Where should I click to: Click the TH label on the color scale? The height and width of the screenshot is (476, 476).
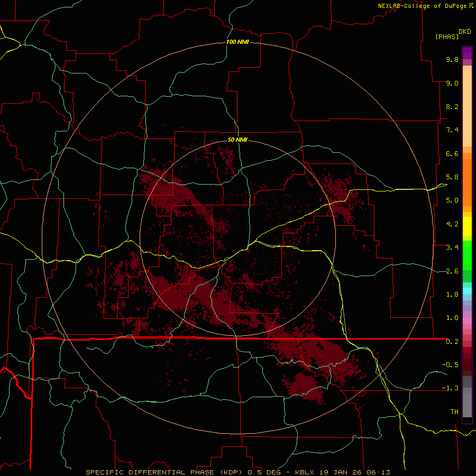[454, 412]
